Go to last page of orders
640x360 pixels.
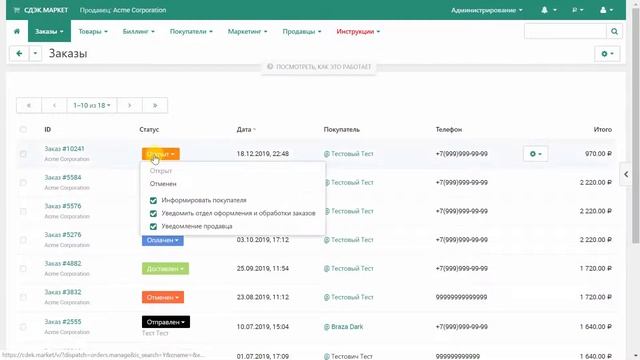(155, 105)
